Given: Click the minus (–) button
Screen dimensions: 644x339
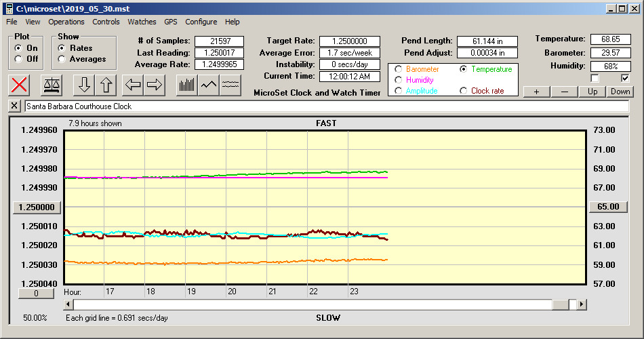Looking at the screenshot, I should pos(564,92).
